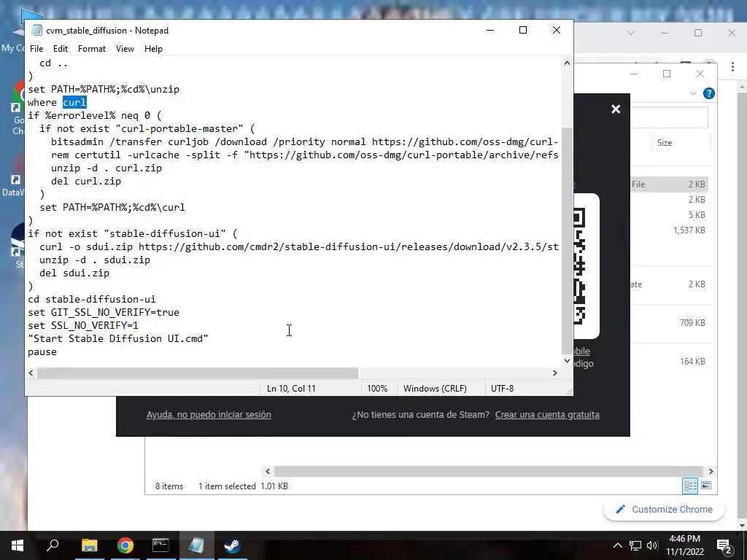Close the Steam QR code dialog
This screenshot has height=560, width=747.
point(616,109)
